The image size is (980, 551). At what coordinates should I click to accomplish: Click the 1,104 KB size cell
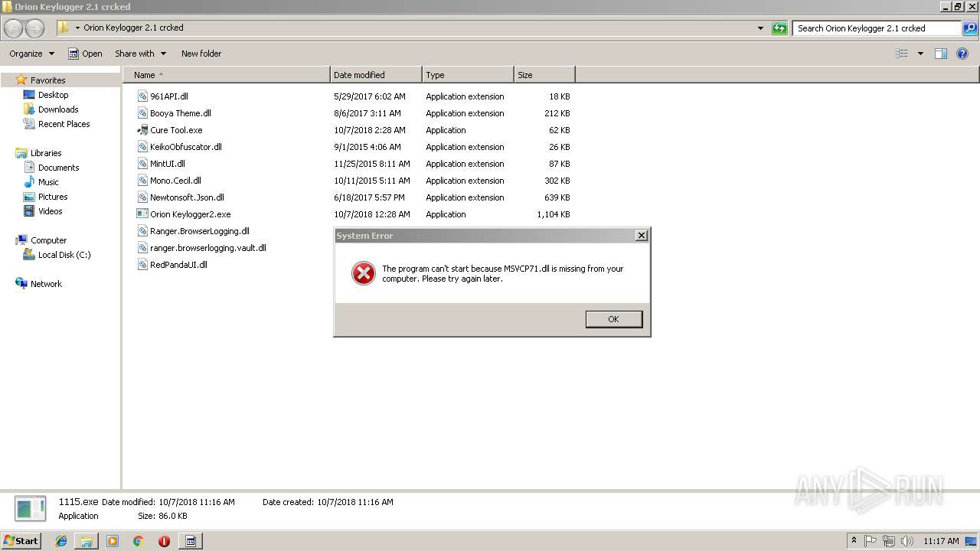[554, 214]
